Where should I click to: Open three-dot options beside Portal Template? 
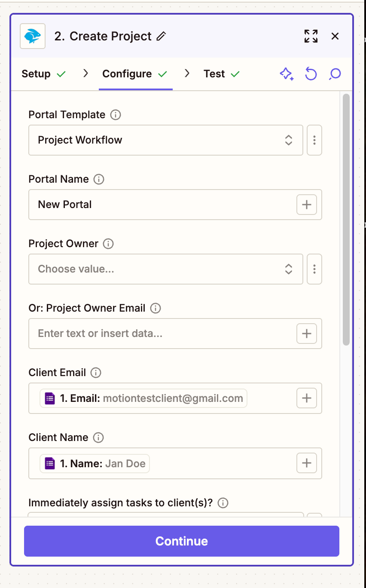click(314, 140)
